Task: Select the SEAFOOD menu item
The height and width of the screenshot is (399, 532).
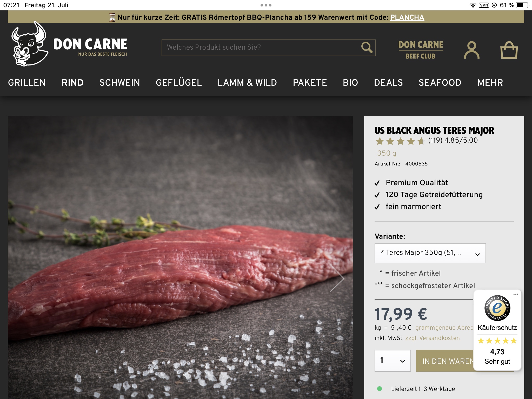Action: coord(440,83)
